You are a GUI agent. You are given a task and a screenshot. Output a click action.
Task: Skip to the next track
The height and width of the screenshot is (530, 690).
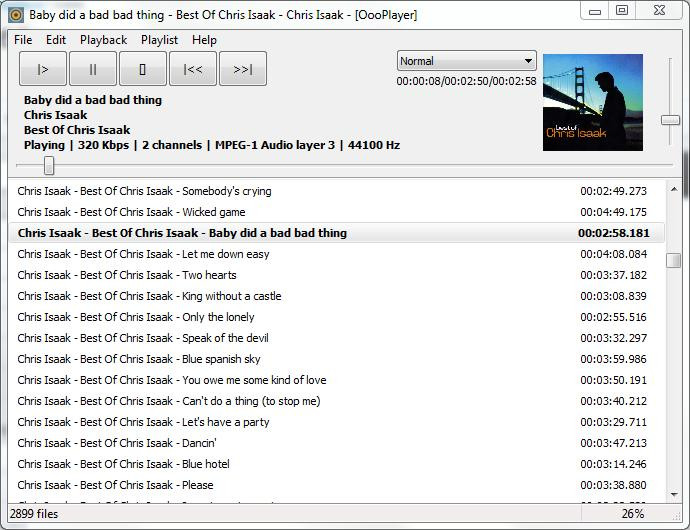(243, 69)
